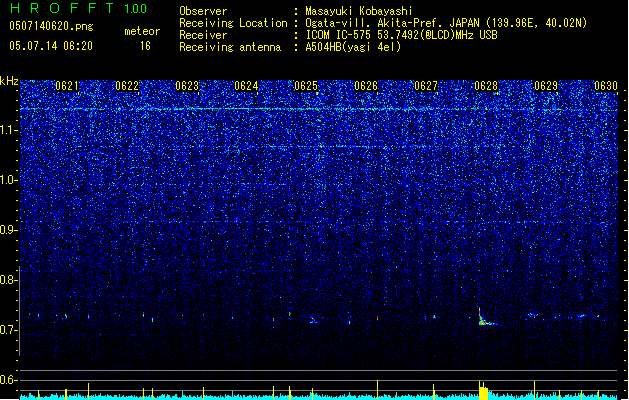The image size is (629, 400).
Task: Click the 0.9 kHz axis label
Action: pyautogui.click(x=8, y=230)
